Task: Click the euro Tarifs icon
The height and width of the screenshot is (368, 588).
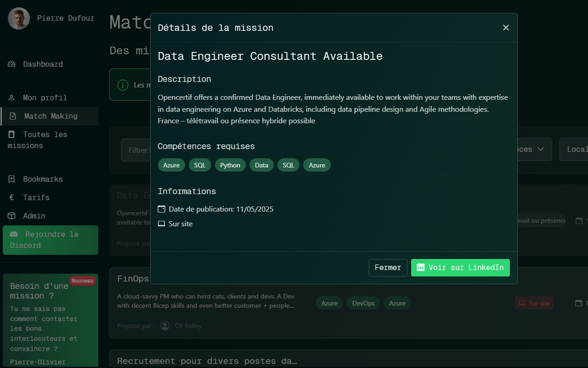Action: pos(12,197)
